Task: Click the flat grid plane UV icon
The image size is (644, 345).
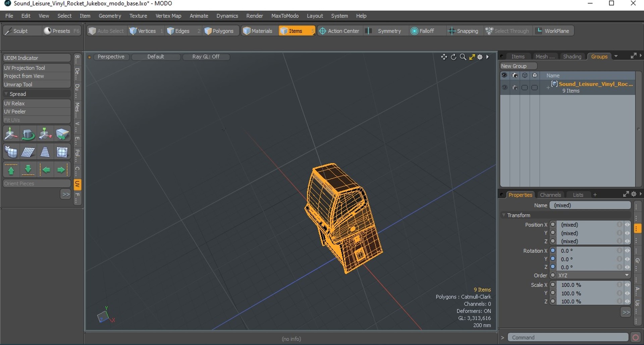Action: pos(28,152)
